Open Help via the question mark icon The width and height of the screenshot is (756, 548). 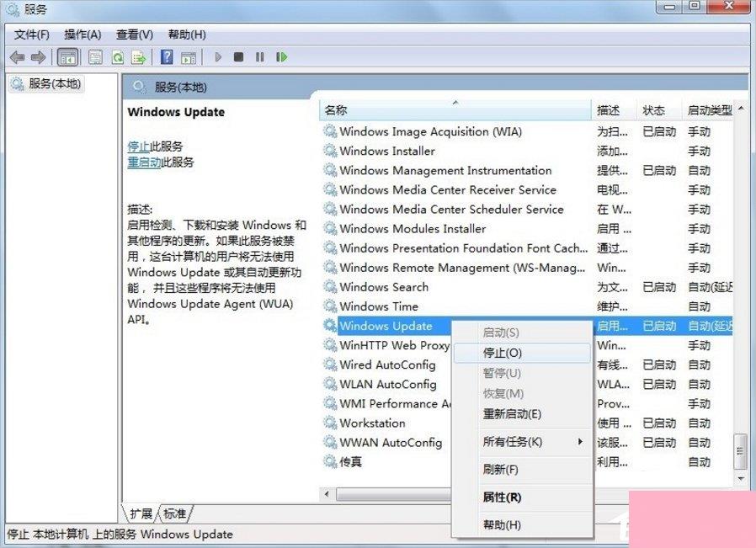[167, 57]
